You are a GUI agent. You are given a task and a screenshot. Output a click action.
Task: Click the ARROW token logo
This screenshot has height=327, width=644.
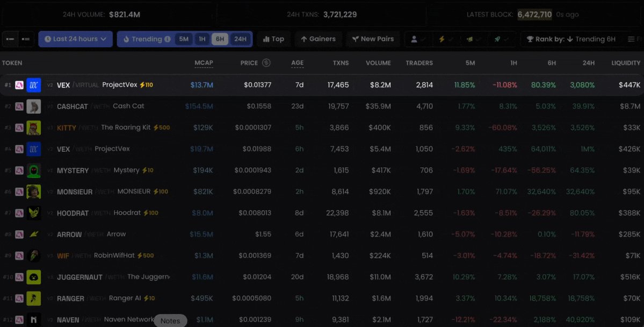[x=34, y=234]
